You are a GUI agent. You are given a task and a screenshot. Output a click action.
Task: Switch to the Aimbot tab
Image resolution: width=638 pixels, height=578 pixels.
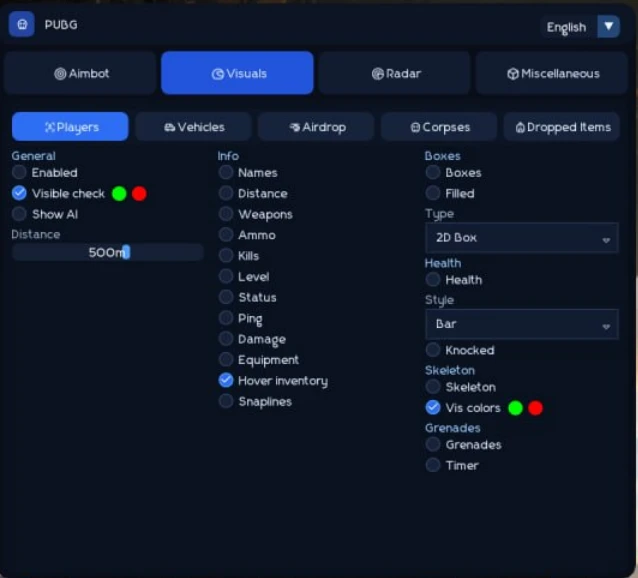pyautogui.click(x=80, y=73)
